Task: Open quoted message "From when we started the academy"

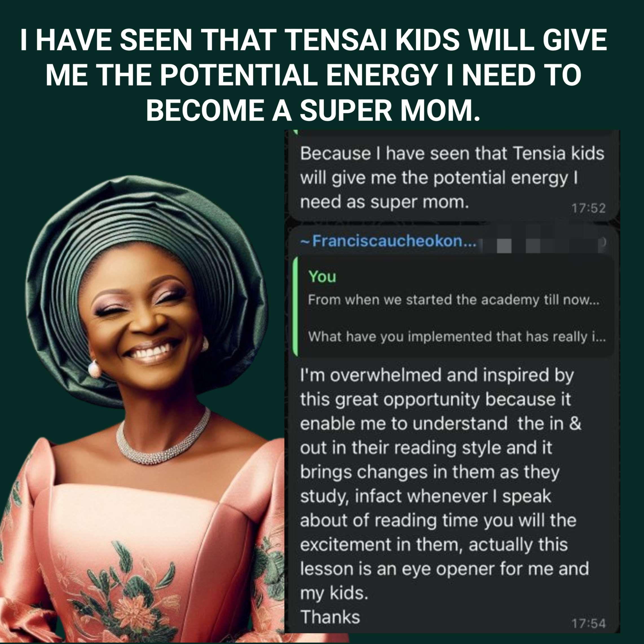Action: [x=453, y=300]
